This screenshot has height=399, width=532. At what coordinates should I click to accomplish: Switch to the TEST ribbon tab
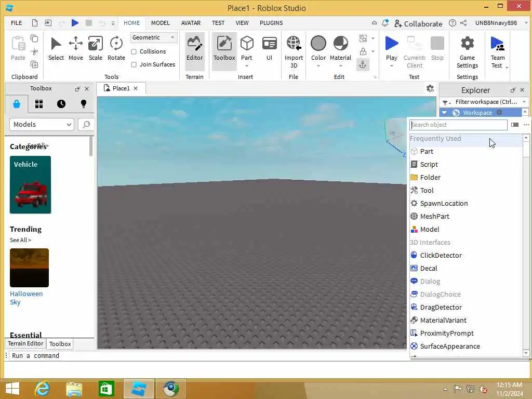coord(218,23)
